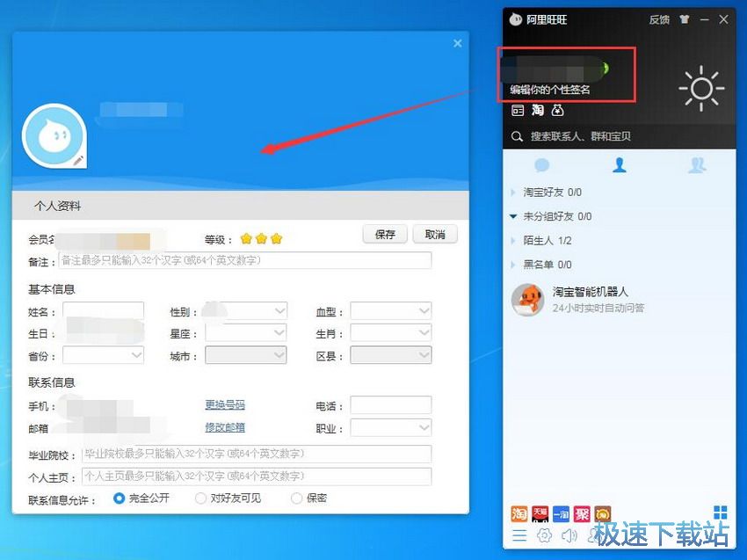The height and width of the screenshot is (560, 747).
Task: Open the 职业 occupation dropdown
Action: pos(391,427)
